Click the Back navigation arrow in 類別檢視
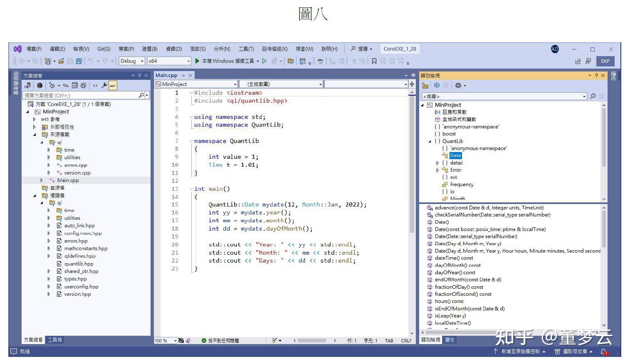The height and width of the screenshot is (364, 630). (437, 85)
